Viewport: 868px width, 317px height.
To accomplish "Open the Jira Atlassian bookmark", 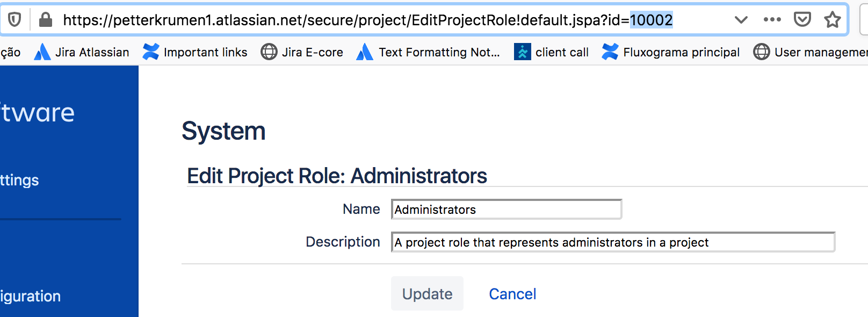I will (82, 52).
